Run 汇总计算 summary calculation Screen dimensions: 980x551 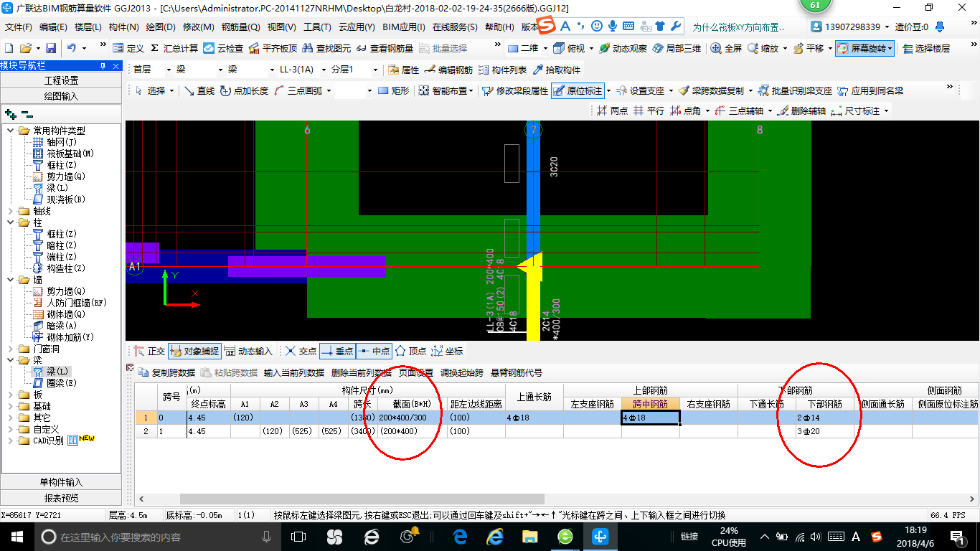click(174, 48)
